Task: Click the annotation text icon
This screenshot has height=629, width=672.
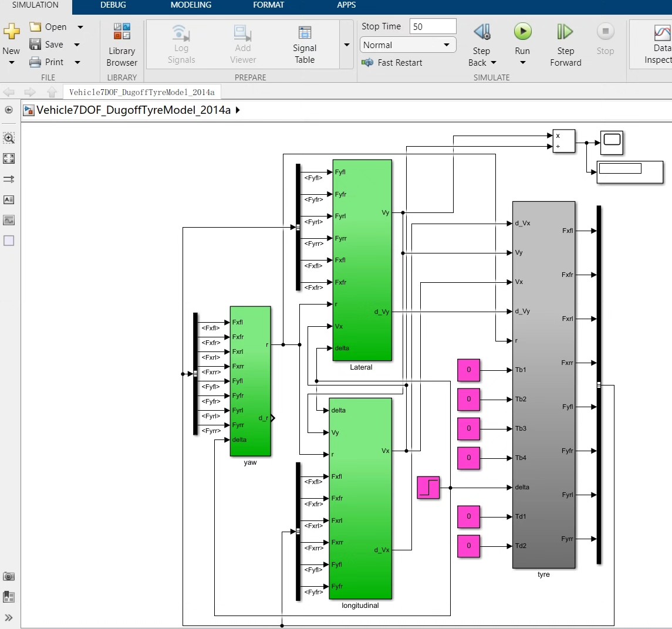Action: [9, 199]
